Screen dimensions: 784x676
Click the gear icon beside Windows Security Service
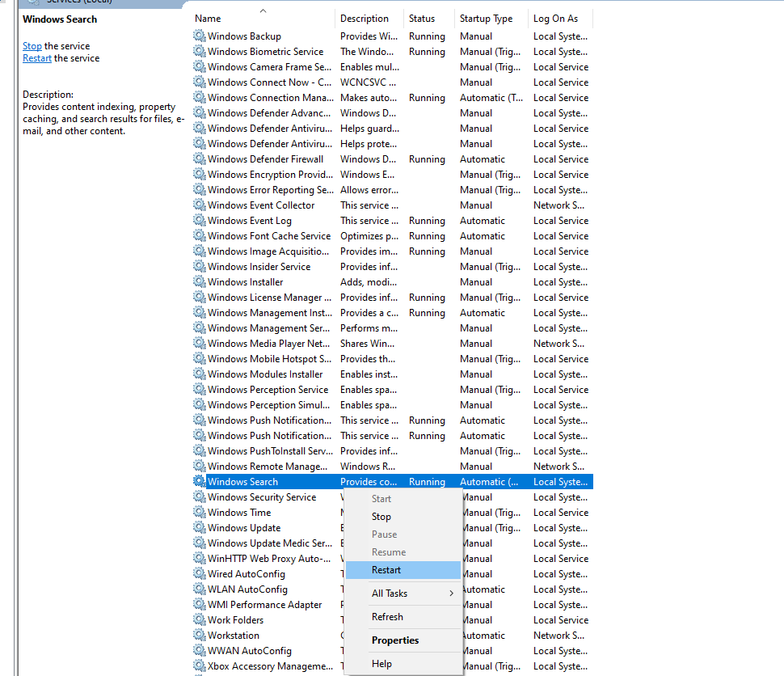tap(200, 496)
